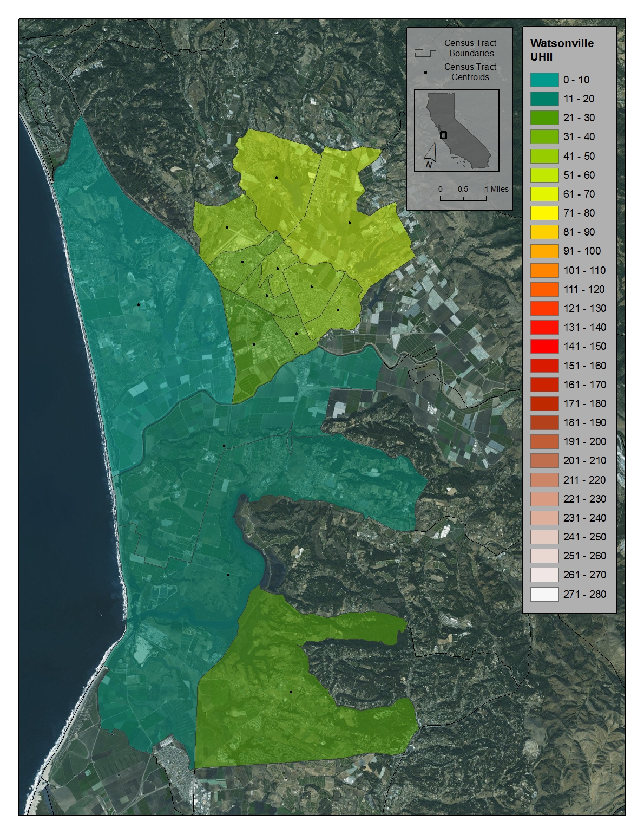The width and height of the screenshot is (644, 834).
Task: Click the 0 - 10 teal legend swatch
Action: coord(544,80)
